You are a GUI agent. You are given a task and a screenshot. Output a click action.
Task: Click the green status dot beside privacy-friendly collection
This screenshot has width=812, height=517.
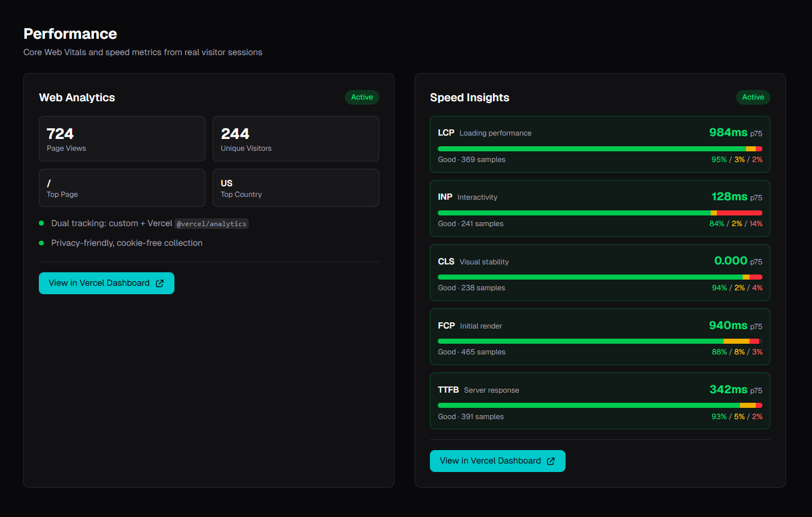[x=41, y=242]
